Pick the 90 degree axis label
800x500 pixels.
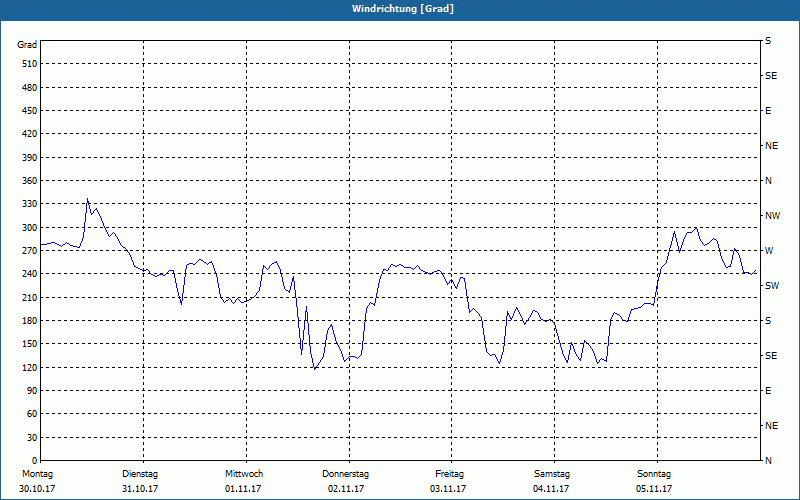[x=32, y=391]
